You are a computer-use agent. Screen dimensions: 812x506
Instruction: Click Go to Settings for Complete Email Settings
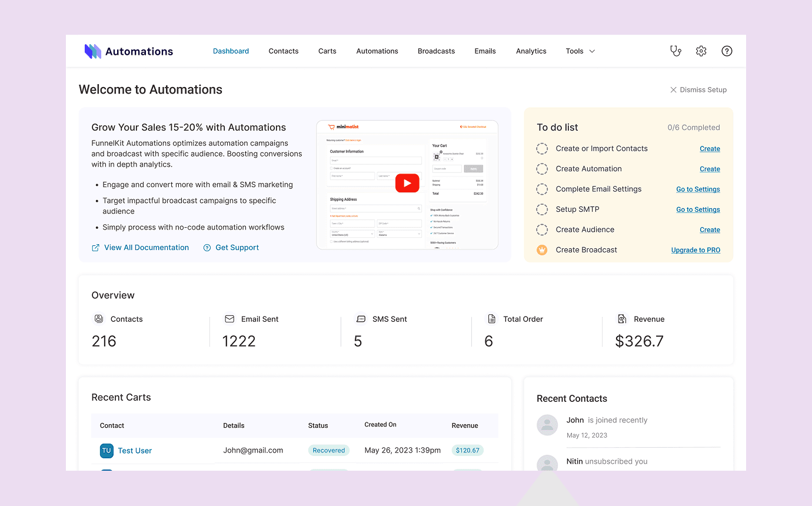[698, 189]
